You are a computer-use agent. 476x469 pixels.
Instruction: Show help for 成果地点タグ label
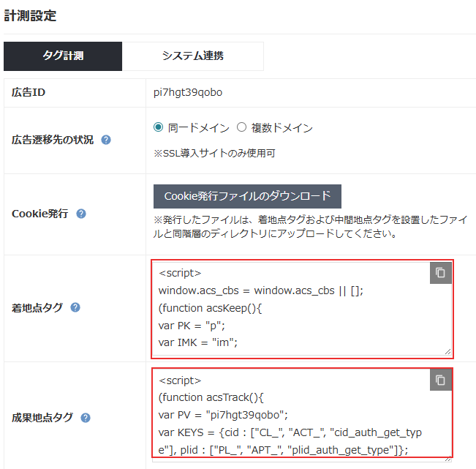click(x=86, y=418)
